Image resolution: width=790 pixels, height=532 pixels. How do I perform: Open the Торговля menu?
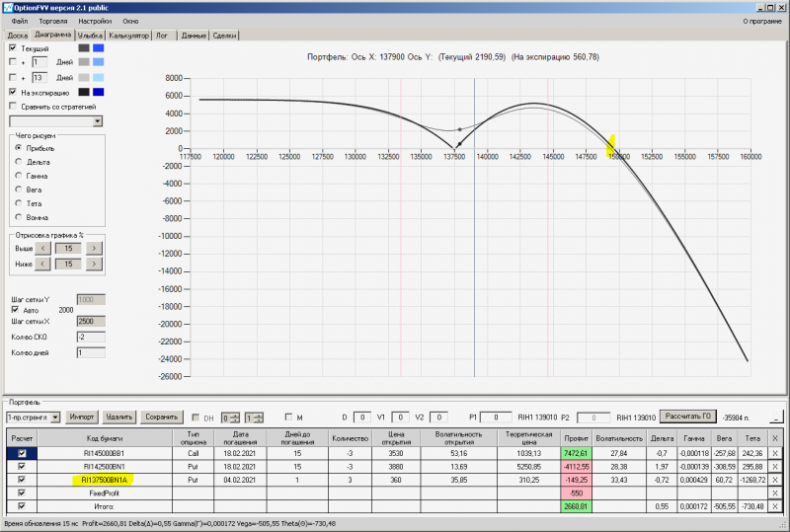coord(52,20)
